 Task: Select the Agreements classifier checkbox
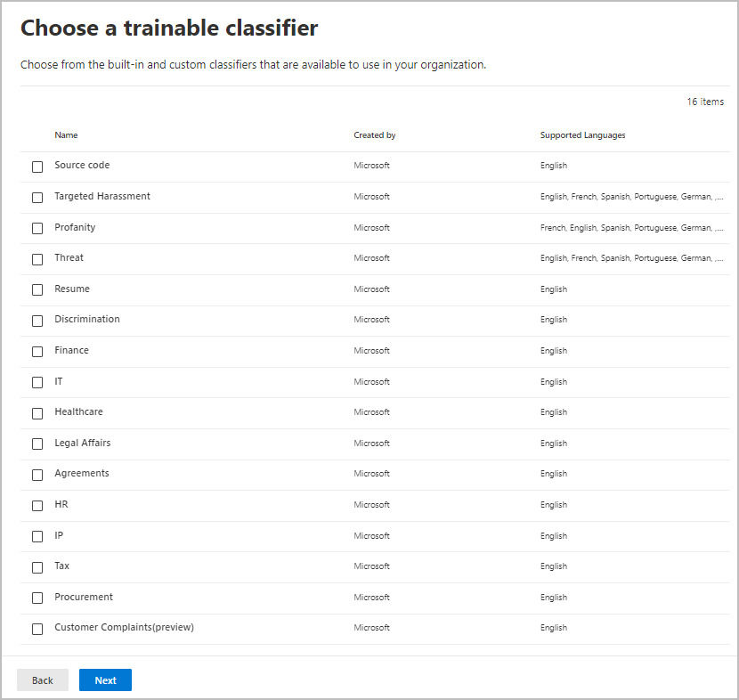pos(37,474)
